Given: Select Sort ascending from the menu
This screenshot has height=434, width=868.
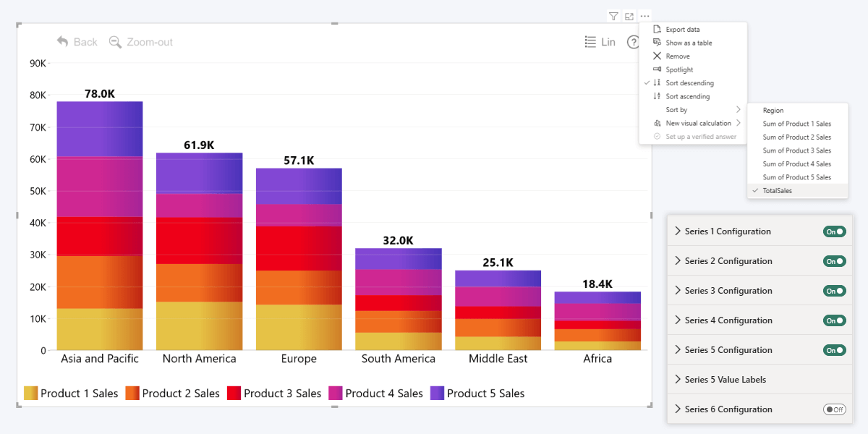Looking at the screenshot, I should point(687,96).
